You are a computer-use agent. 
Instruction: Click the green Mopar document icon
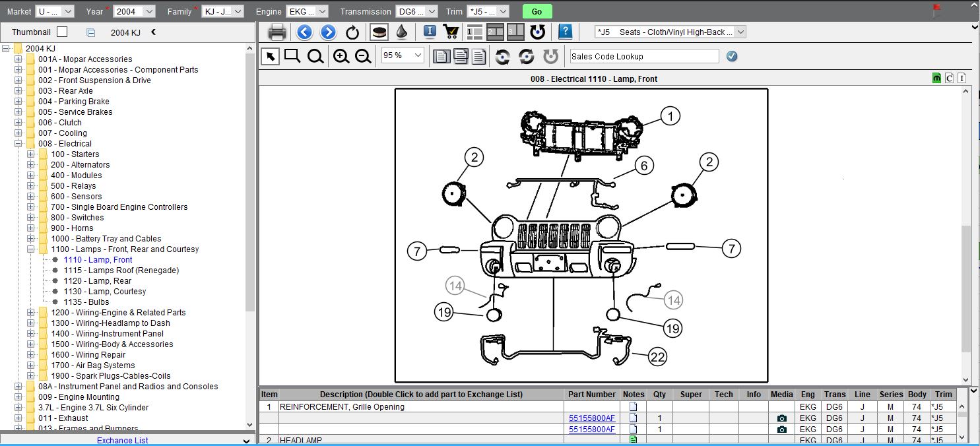[936, 79]
